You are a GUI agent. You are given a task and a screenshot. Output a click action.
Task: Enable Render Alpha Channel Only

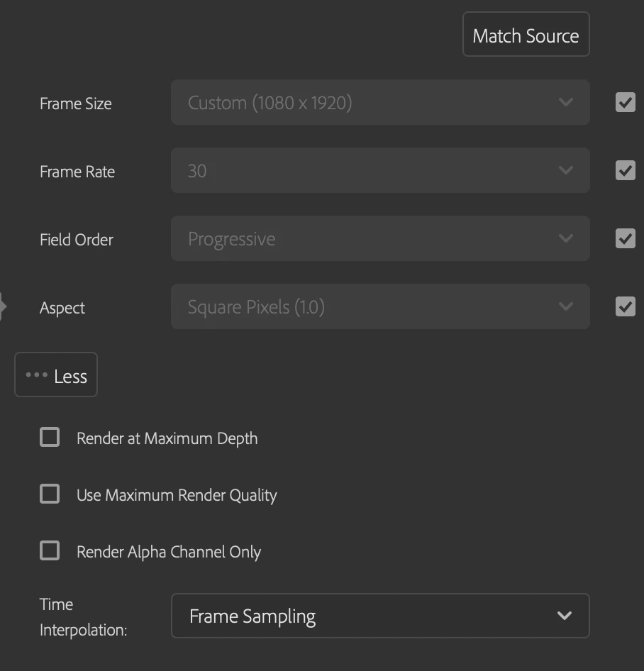pyautogui.click(x=50, y=551)
